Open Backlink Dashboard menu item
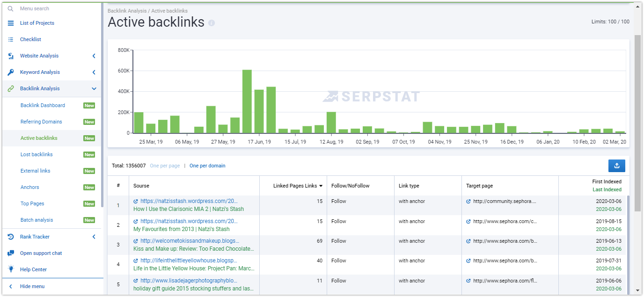Image resolution: width=644 pixels, height=297 pixels. 43,105
